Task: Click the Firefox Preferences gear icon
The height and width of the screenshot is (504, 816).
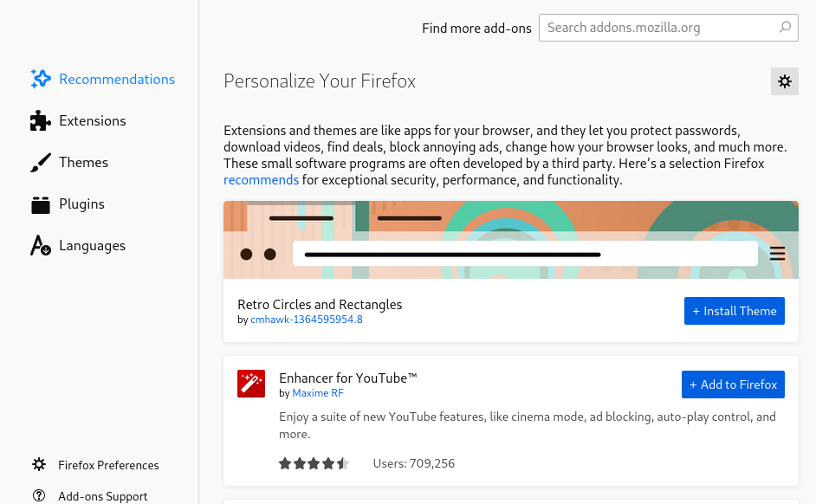Action: pyautogui.click(x=39, y=465)
